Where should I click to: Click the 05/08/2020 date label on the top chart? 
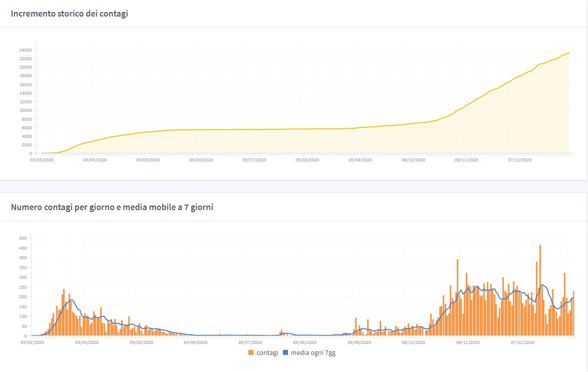tap(307, 160)
